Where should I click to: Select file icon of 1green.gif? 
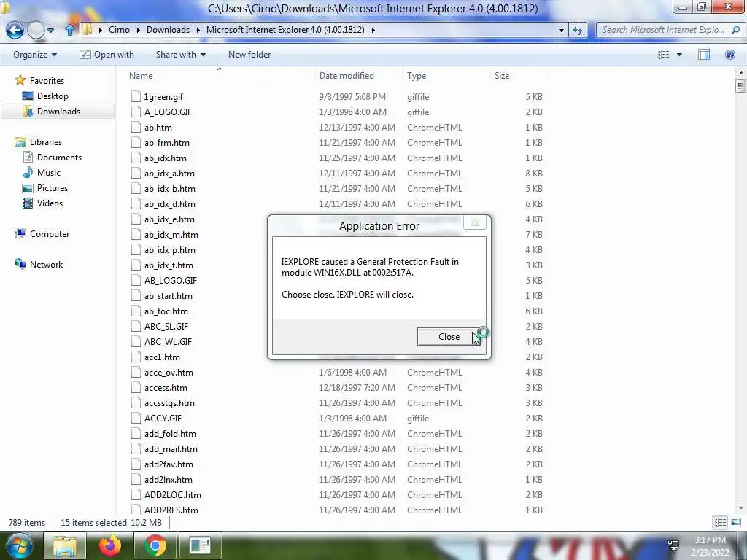point(136,97)
